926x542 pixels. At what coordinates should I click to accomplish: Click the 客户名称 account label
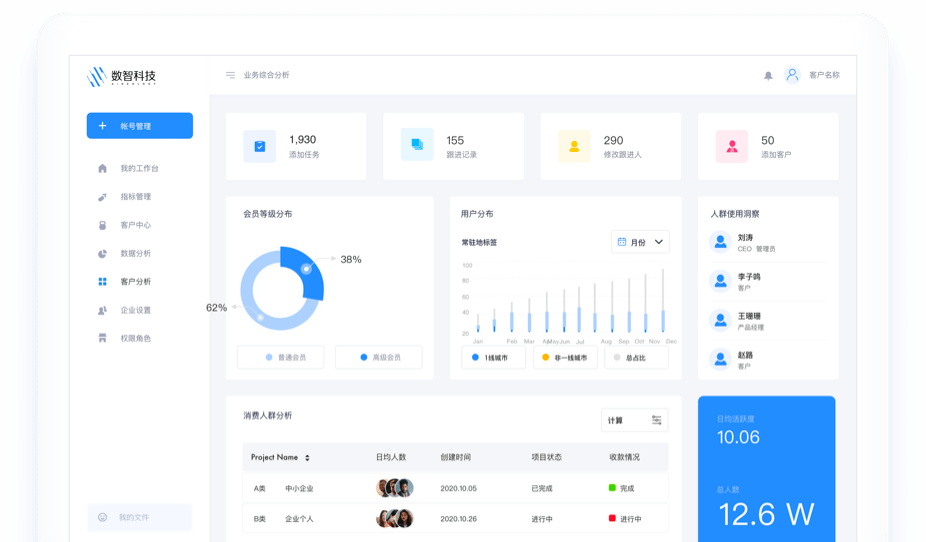click(824, 75)
